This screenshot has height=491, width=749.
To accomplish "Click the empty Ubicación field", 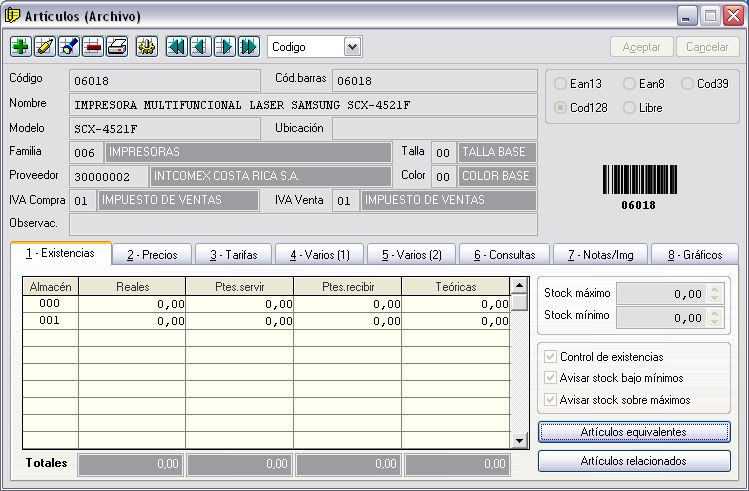I will point(435,128).
